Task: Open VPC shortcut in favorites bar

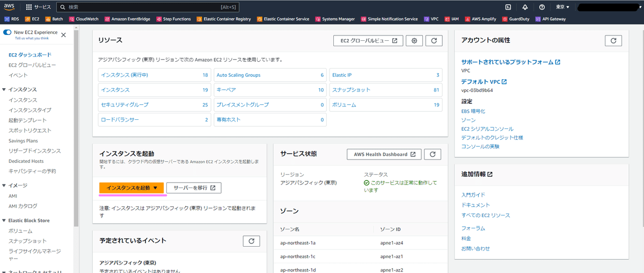Action: (x=431, y=19)
